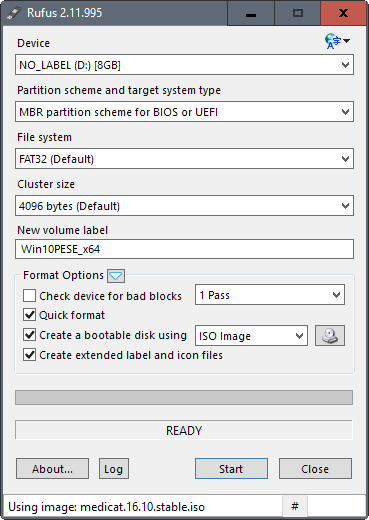Collapse Format Options advanced arrow
This screenshot has height=520, width=369.
tap(116, 276)
